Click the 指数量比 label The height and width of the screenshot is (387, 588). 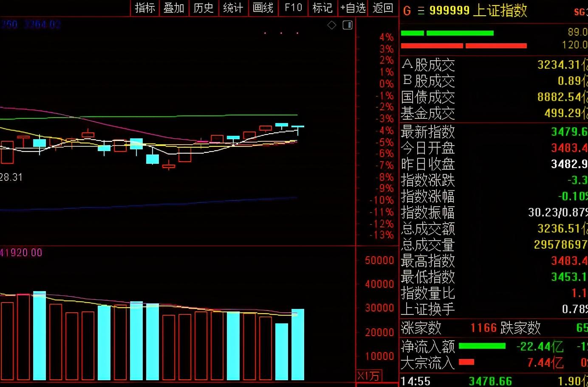[428, 293]
